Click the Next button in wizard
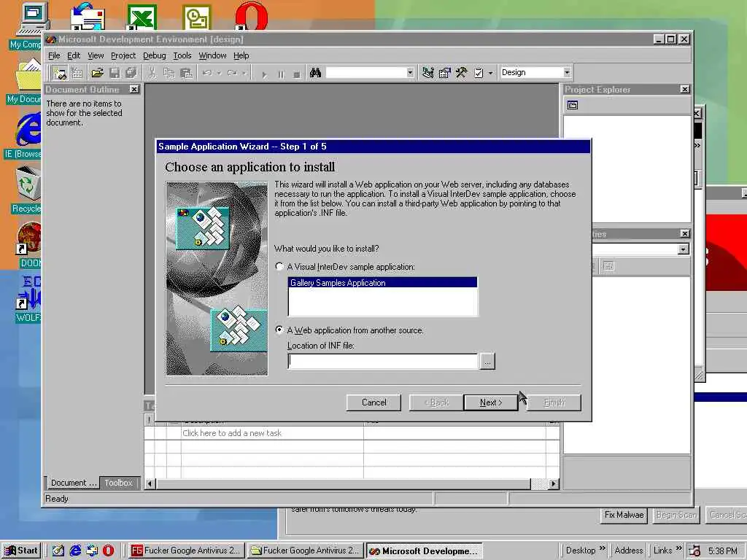 click(491, 402)
